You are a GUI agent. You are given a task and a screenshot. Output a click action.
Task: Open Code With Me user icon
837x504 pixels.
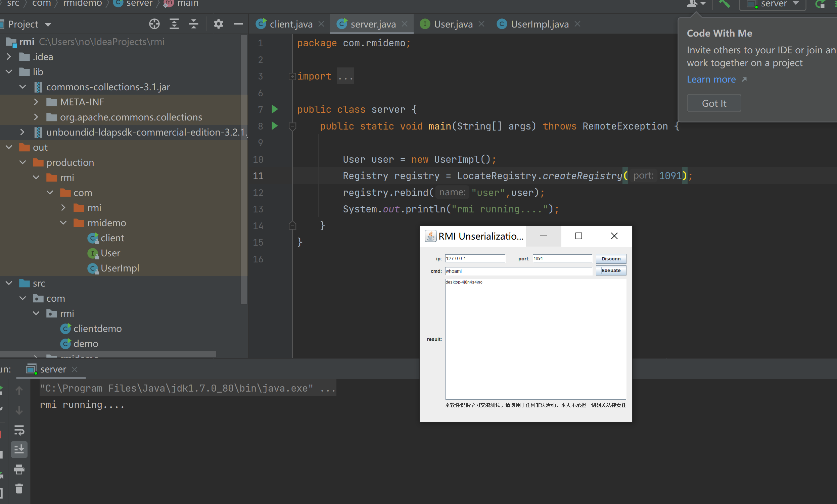pyautogui.click(x=696, y=4)
